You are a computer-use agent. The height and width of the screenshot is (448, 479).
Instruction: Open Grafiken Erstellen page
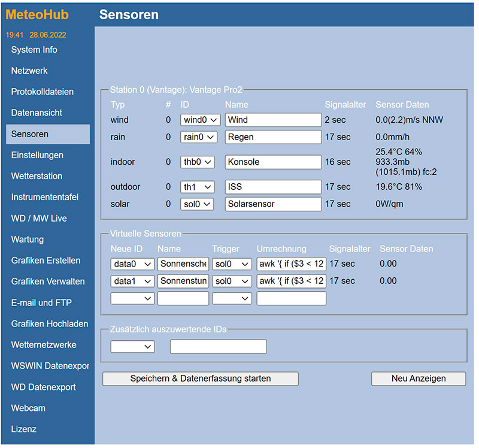click(x=46, y=261)
